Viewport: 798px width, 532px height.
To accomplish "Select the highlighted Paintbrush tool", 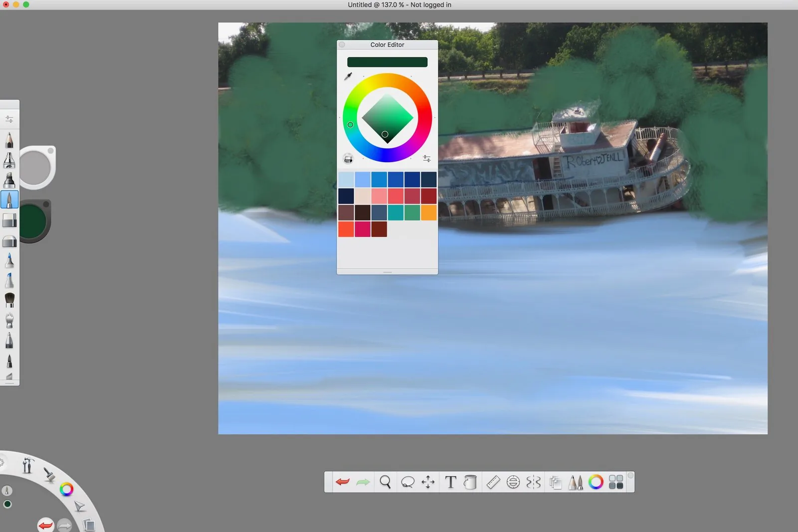I will (9, 199).
